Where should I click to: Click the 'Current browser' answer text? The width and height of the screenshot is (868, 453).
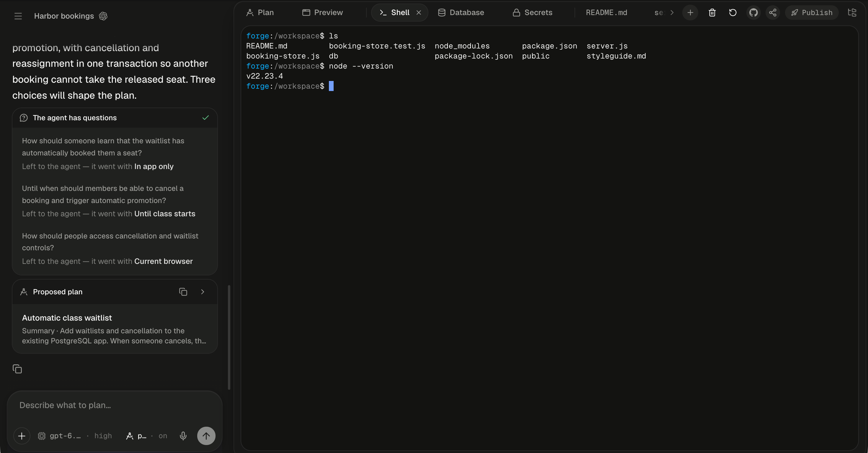[164, 261]
